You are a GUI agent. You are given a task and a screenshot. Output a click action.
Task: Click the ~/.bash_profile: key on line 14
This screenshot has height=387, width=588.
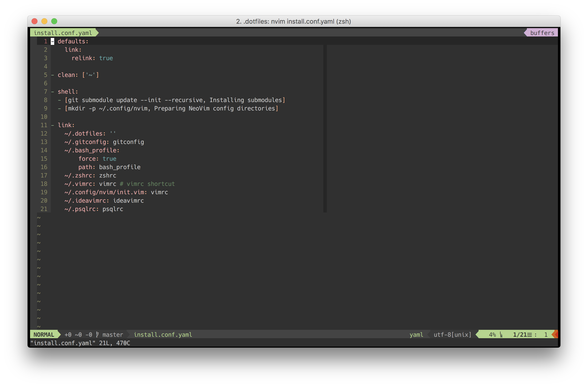pyautogui.click(x=92, y=150)
